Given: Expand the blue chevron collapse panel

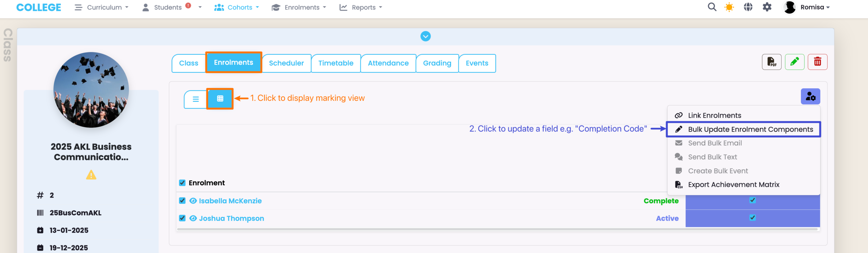Looking at the screenshot, I should (426, 36).
